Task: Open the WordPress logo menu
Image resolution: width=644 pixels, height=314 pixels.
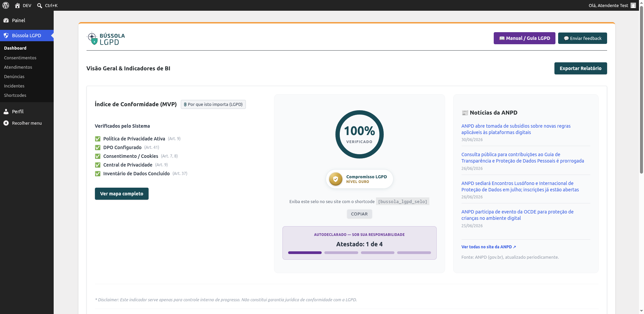Action: 6,5
